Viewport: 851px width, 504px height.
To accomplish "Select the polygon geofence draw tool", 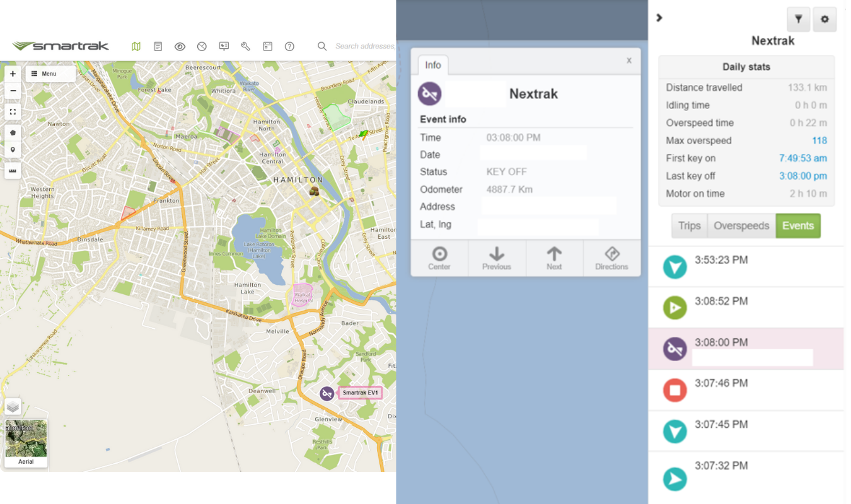I will click(x=13, y=133).
